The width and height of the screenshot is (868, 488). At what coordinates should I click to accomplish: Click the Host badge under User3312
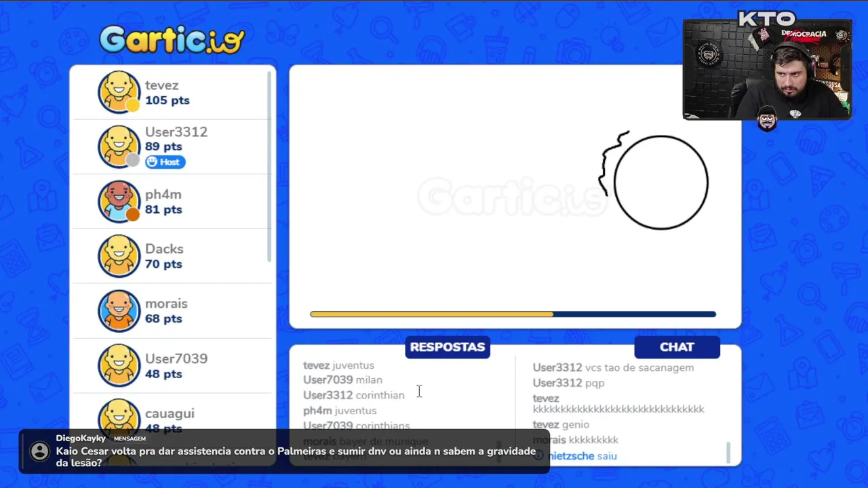tap(165, 162)
